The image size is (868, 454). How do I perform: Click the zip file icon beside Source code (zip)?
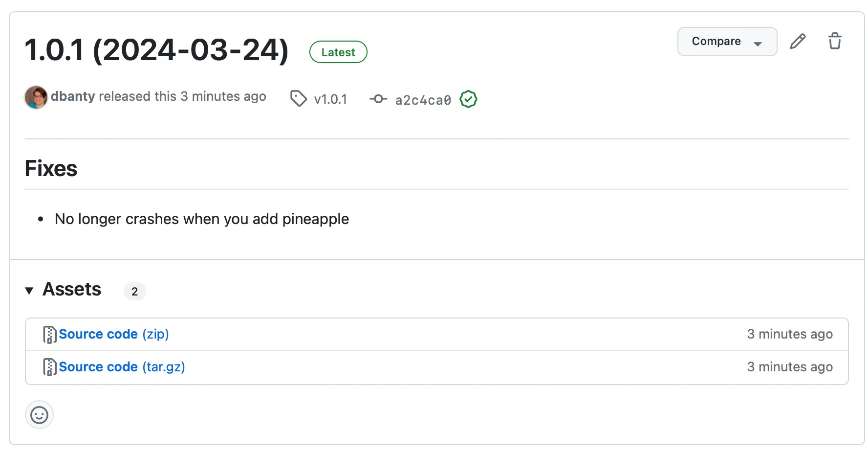tap(49, 334)
